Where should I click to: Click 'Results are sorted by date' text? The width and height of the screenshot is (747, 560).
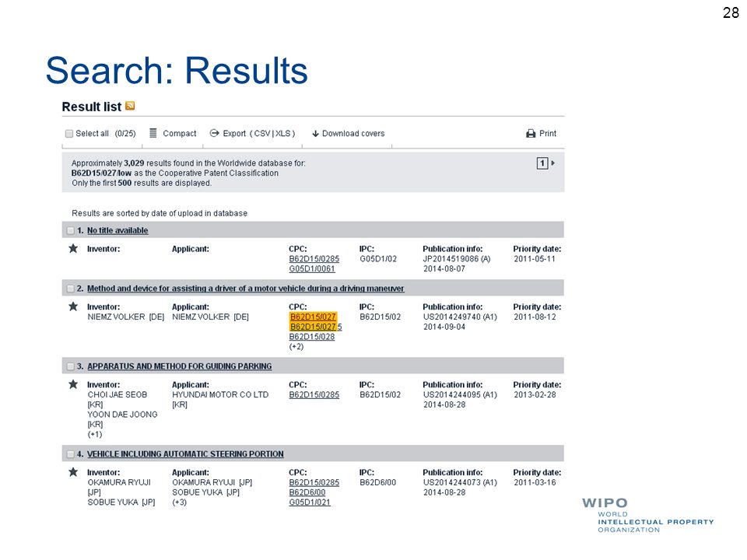pos(159,213)
